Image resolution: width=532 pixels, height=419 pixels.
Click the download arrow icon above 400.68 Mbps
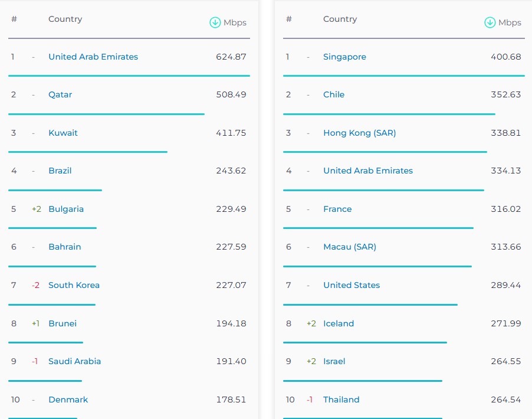point(490,22)
